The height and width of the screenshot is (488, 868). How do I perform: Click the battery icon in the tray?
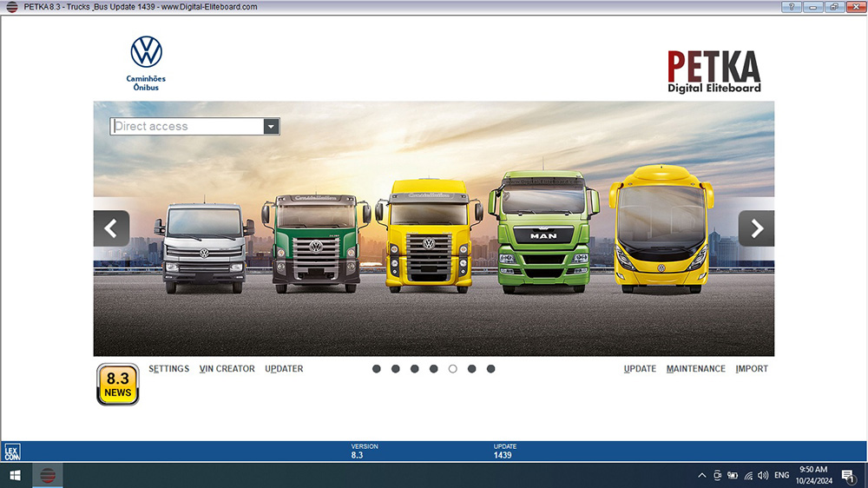tap(733, 475)
